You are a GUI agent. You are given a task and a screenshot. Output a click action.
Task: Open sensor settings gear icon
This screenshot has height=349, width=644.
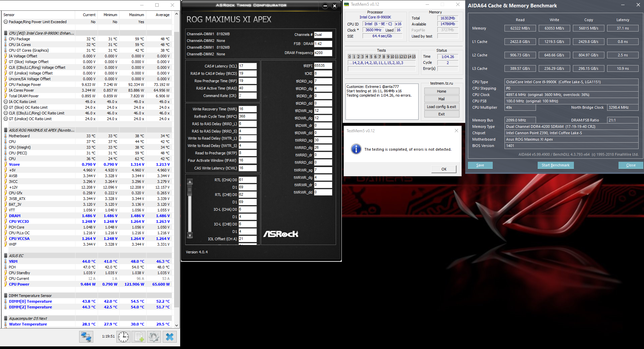(x=154, y=337)
